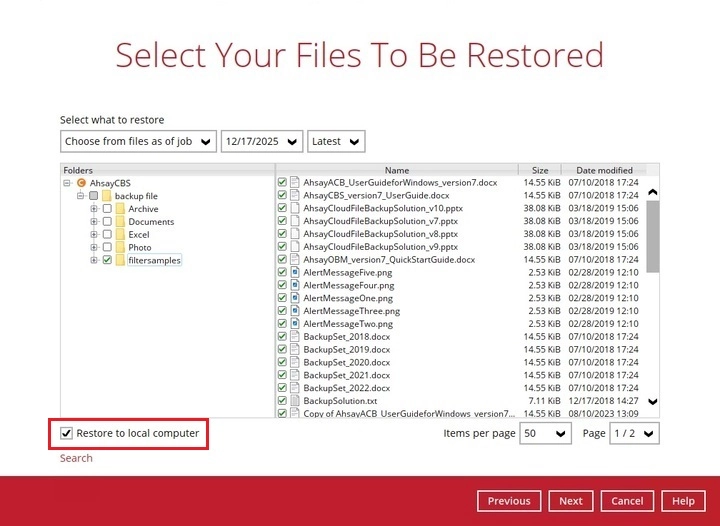Open the Search link
The width and height of the screenshot is (720, 526).
[x=76, y=458]
